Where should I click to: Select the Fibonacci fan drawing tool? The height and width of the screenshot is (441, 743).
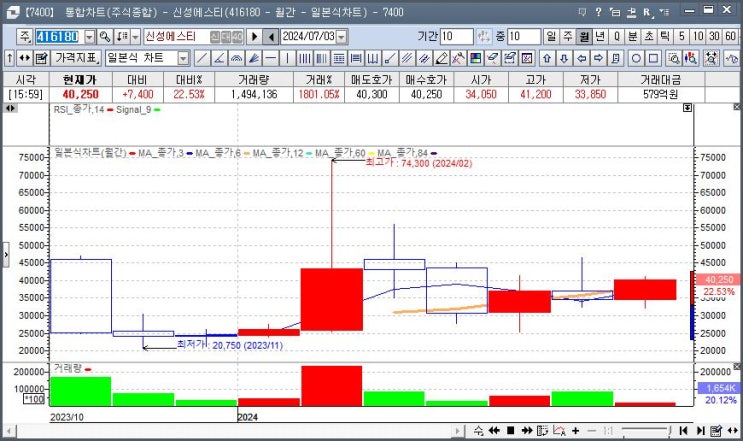254,58
